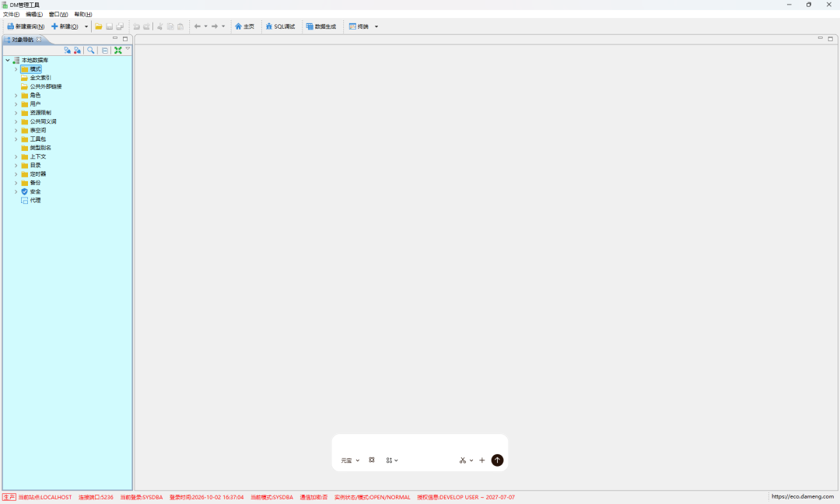This screenshot has width=840, height=504.
Task: Go to 主页 (Home) in the toolbar
Action: click(244, 26)
